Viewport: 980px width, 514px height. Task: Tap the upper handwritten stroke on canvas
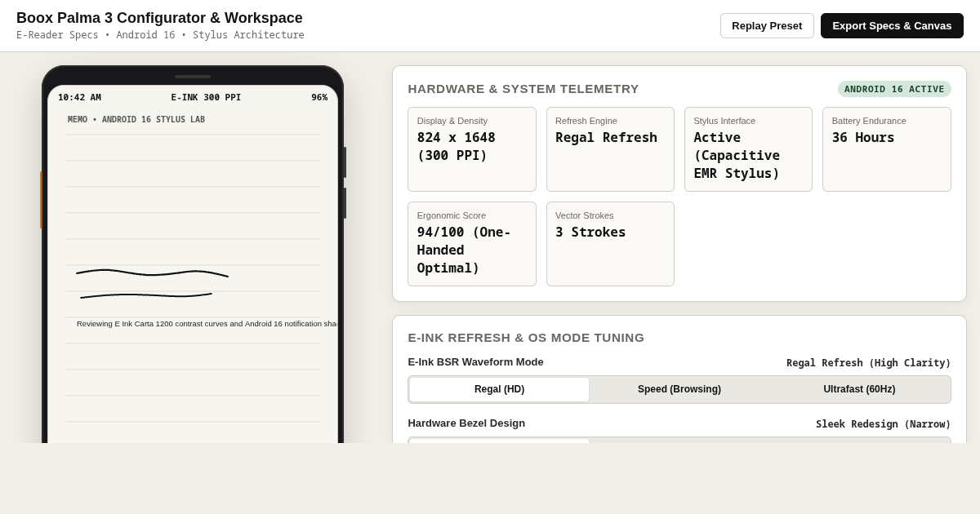point(152,273)
